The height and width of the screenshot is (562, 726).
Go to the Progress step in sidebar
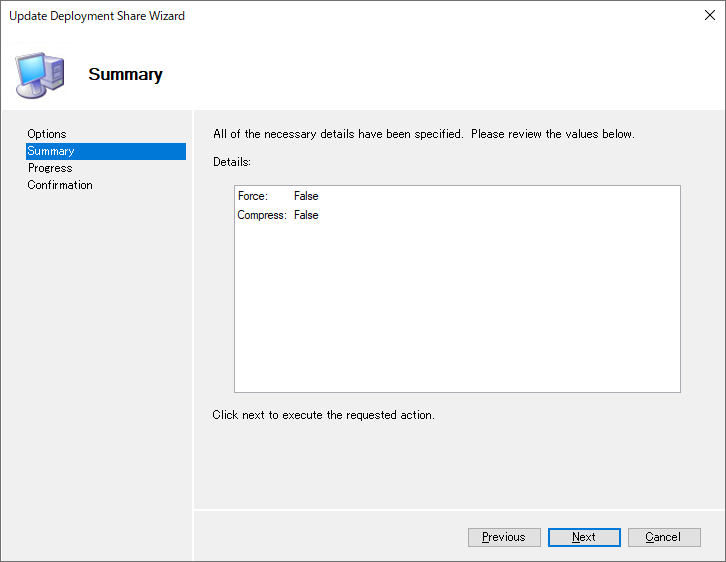click(x=50, y=168)
